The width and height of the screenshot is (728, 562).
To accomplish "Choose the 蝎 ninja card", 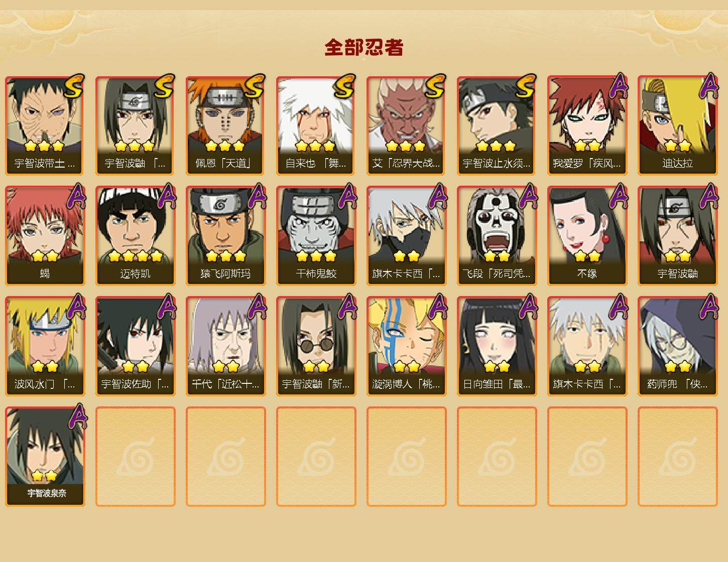I will [x=45, y=236].
